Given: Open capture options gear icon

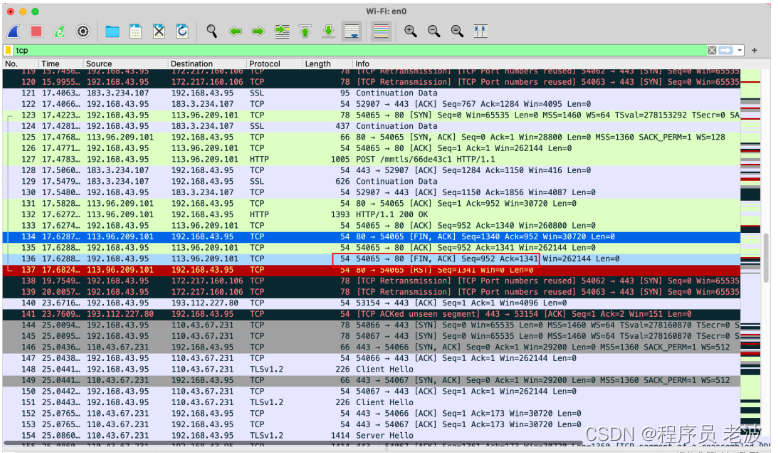Looking at the screenshot, I should click(x=83, y=32).
